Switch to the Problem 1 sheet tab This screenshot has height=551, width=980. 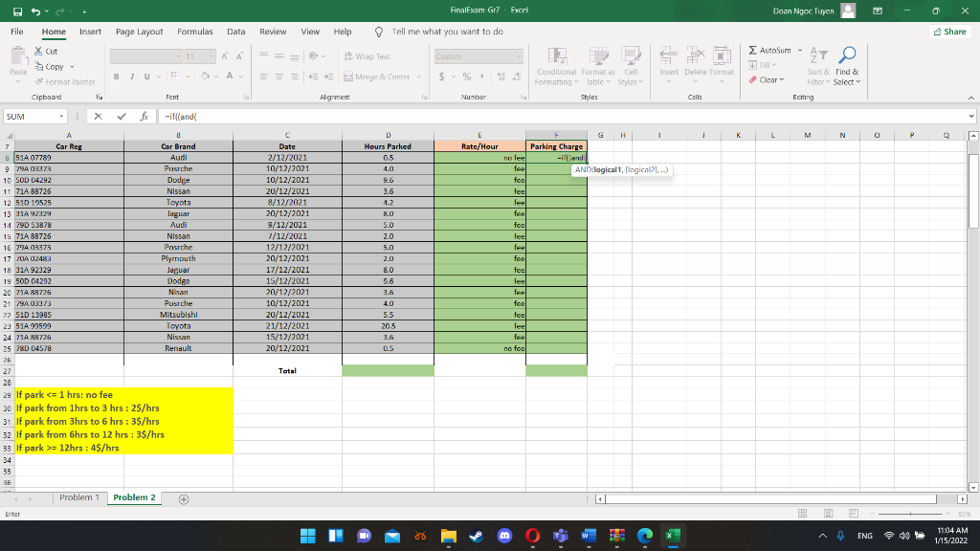[x=78, y=497]
